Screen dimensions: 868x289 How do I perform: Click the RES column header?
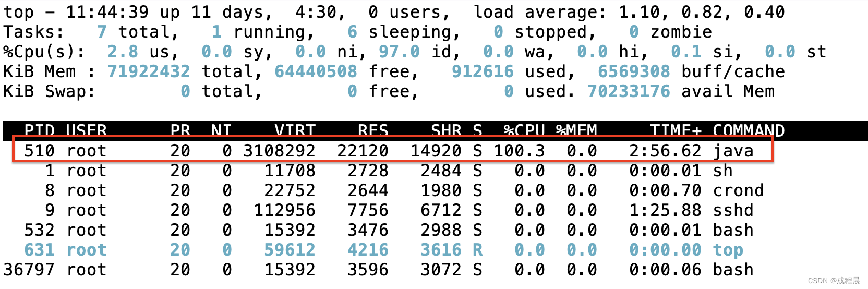tap(373, 130)
